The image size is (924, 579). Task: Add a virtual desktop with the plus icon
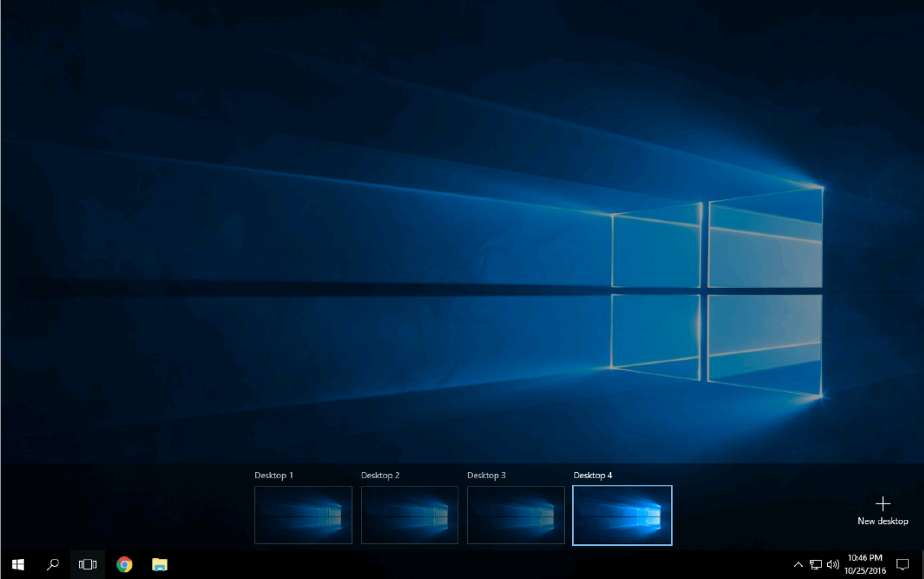click(x=883, y=504)
